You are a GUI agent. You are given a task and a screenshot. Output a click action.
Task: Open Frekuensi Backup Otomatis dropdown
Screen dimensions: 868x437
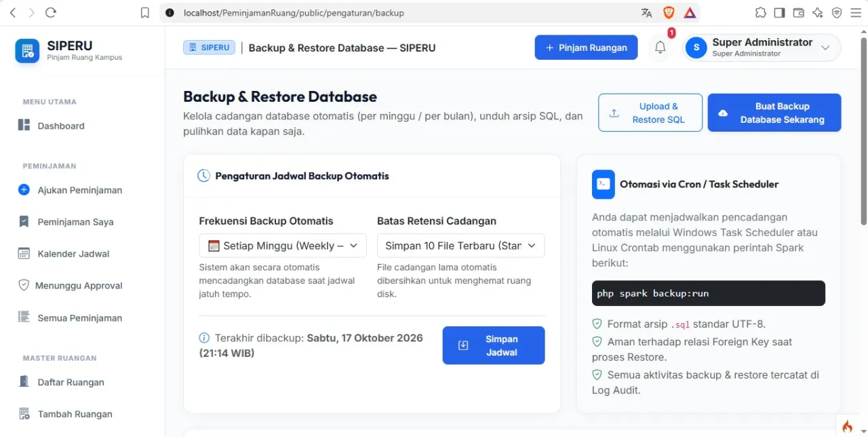click(x=283, y=246)
